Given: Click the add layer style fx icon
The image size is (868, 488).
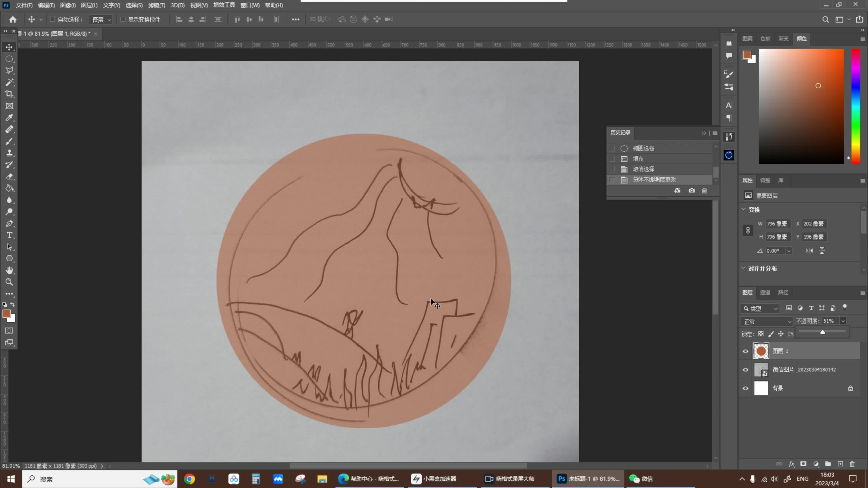Looking at the screenshot, I should pos(792,464).
